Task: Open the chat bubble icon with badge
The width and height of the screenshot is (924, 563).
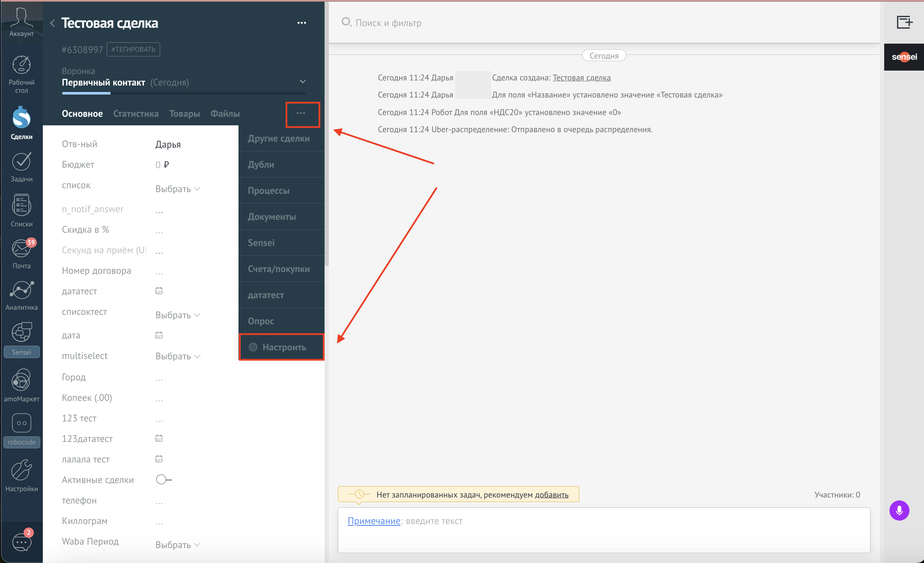Action: click(21, 542)
